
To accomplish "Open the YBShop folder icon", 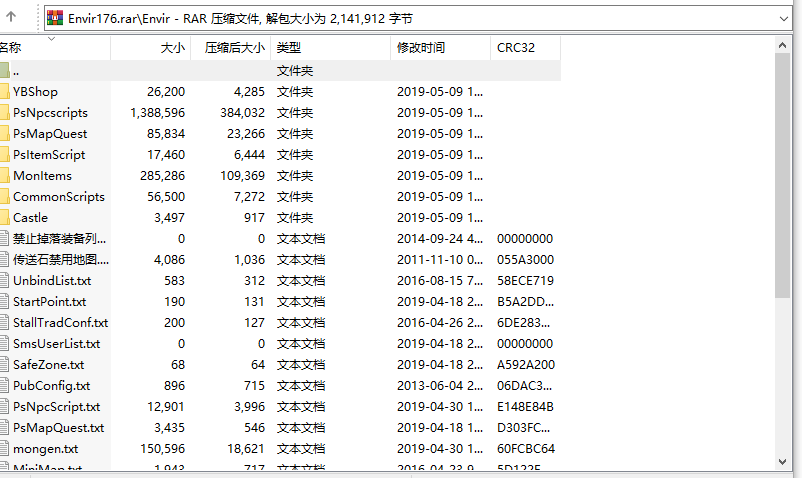I will [x=4, y=92].
